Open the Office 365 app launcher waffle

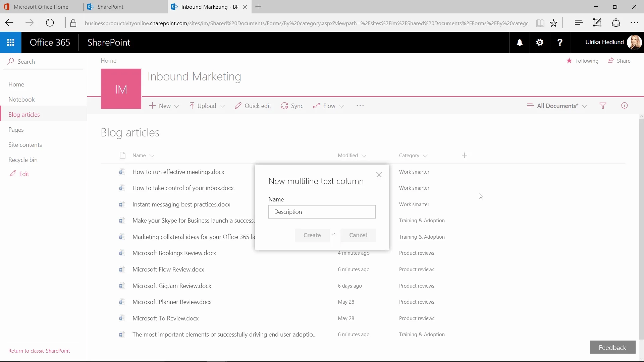[x=10, y=42]
